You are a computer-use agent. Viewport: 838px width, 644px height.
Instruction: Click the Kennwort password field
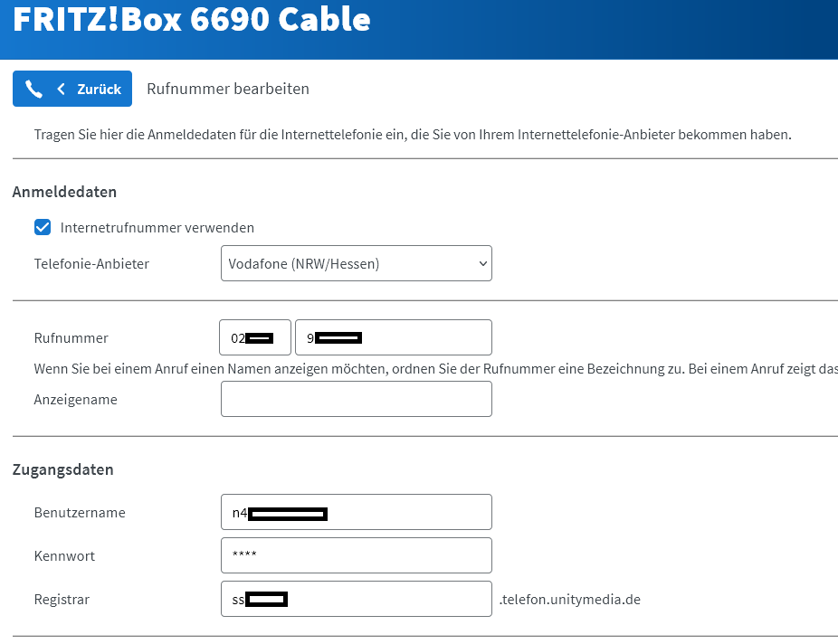357,555
